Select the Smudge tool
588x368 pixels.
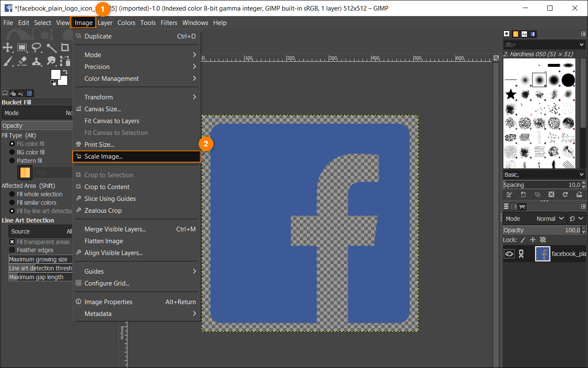click(51, 61)
